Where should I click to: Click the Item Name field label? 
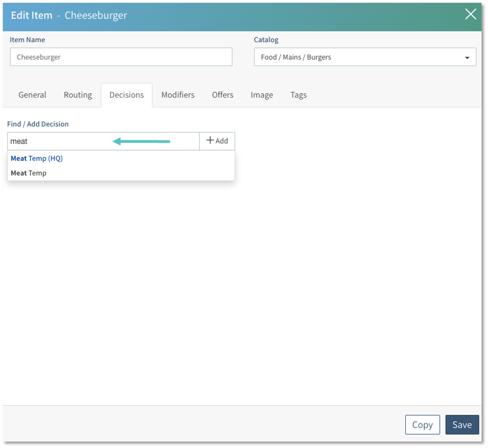pyautogui.click(x=27, y=40)
